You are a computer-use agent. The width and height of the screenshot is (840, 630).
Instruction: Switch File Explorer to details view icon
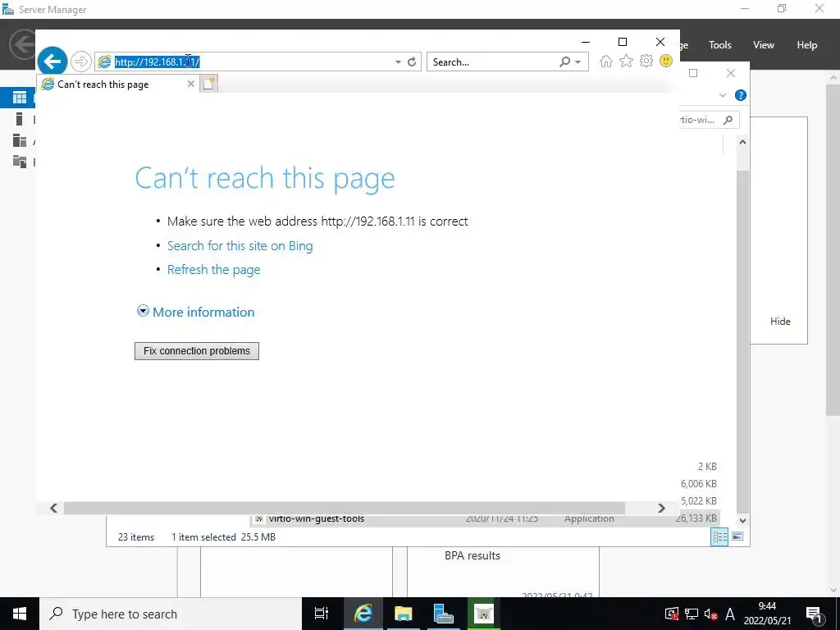(719, 536)
